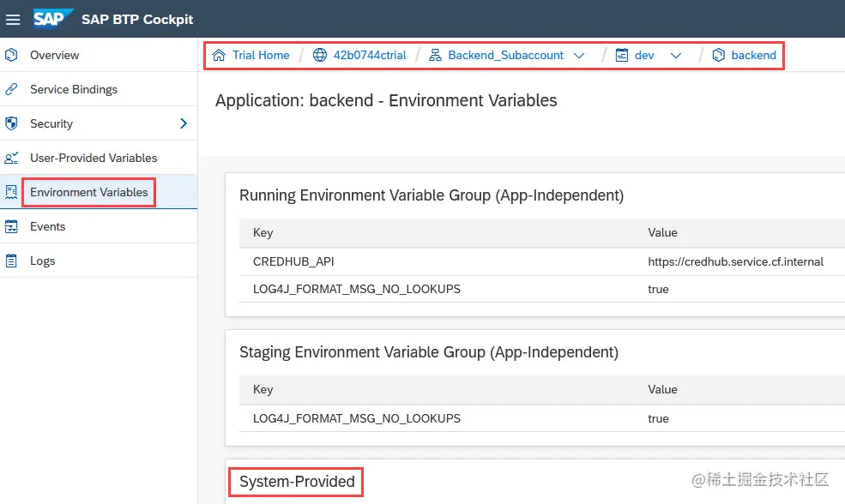Click the Events calendar icon
The image size is (845, 504).
coord(11,226)
